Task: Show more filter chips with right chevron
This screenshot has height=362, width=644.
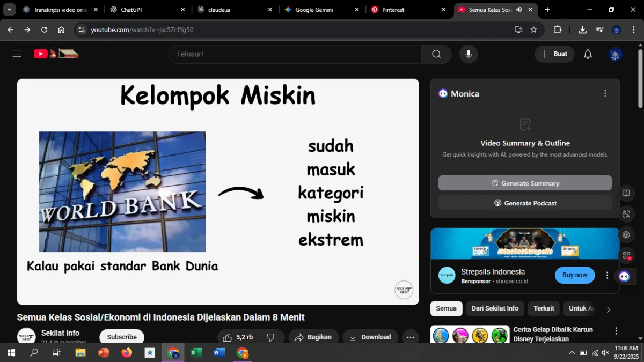Action: [608, 309]
